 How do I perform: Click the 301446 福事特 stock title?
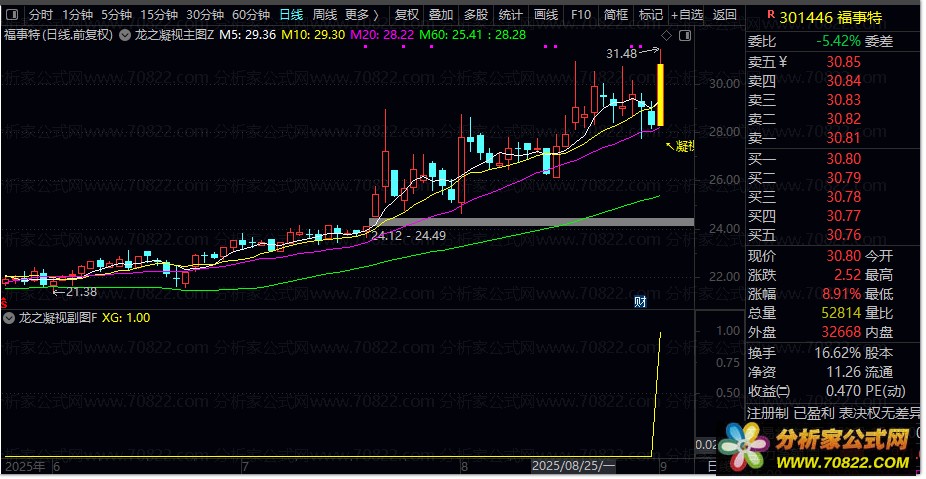pos(830,18)
